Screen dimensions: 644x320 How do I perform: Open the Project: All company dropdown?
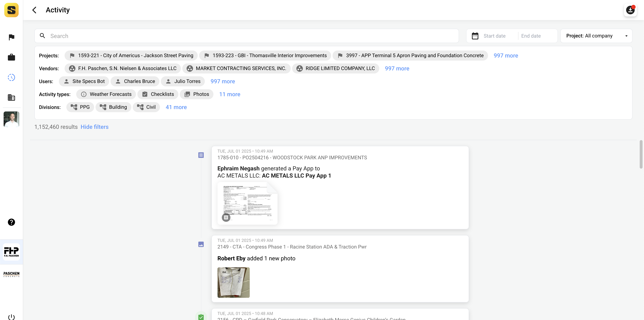(x=596, y=36)
